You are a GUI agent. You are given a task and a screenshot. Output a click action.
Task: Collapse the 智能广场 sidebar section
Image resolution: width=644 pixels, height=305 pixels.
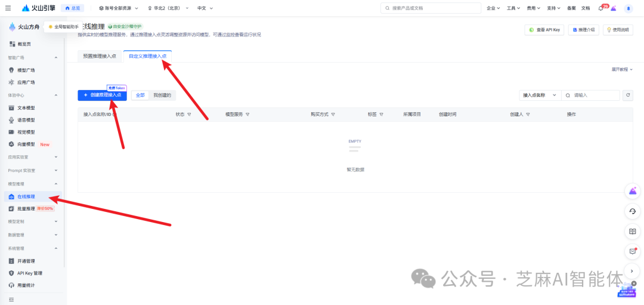tap(56, 57)
